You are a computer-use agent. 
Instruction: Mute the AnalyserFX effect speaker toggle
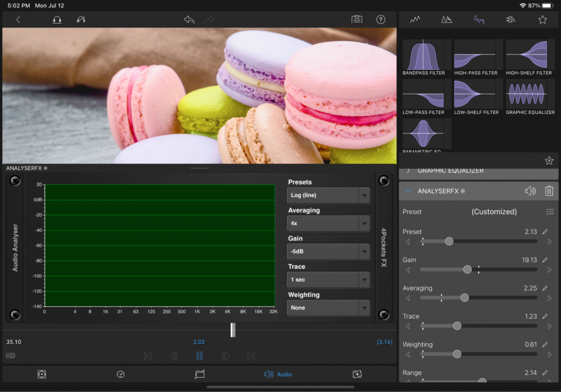(x=530, y=191)
